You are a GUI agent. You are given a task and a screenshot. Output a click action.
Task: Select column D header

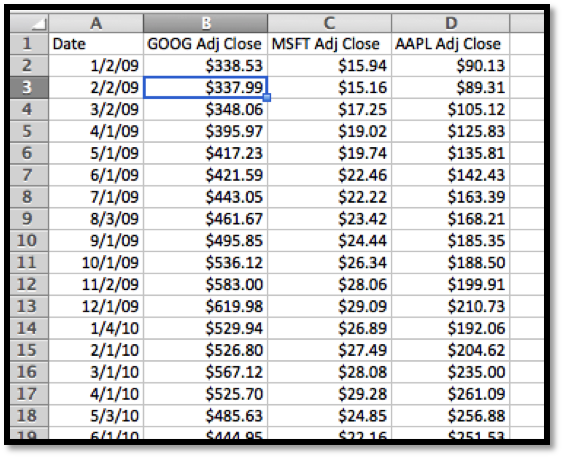[x=451, y=23]
